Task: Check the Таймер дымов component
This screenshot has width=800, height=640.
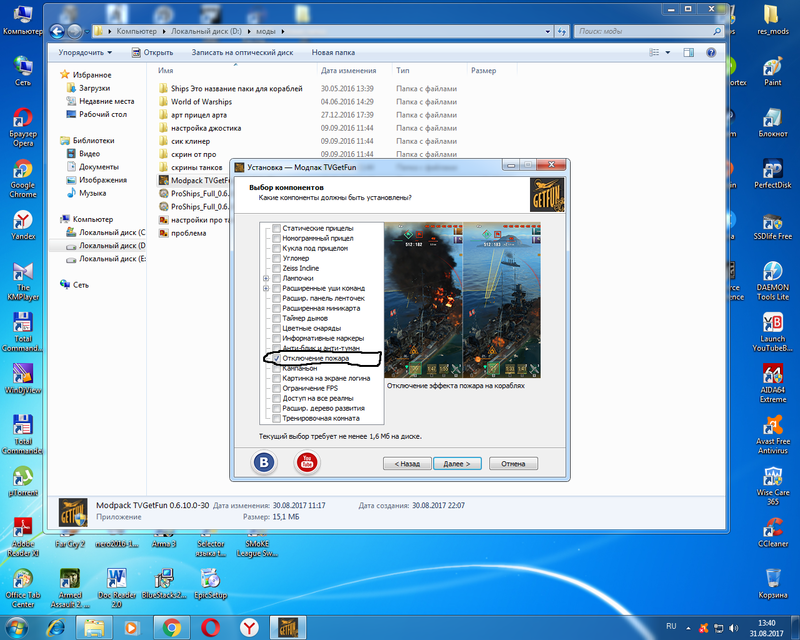Action: [276, 318]
